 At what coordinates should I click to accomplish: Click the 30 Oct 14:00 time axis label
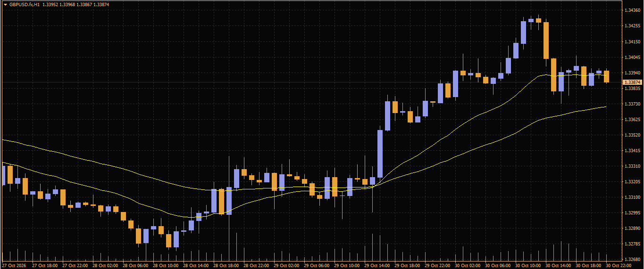[x=559, y=266]
